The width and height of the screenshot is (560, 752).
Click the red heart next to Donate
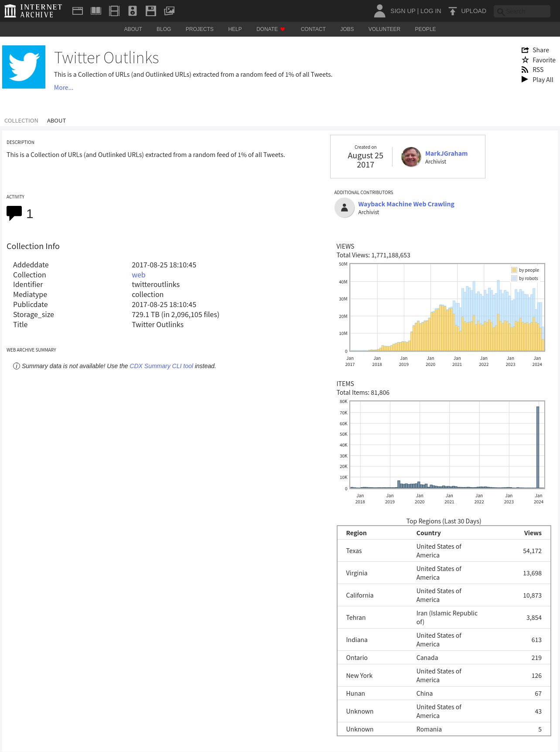(x=283, y=29)
